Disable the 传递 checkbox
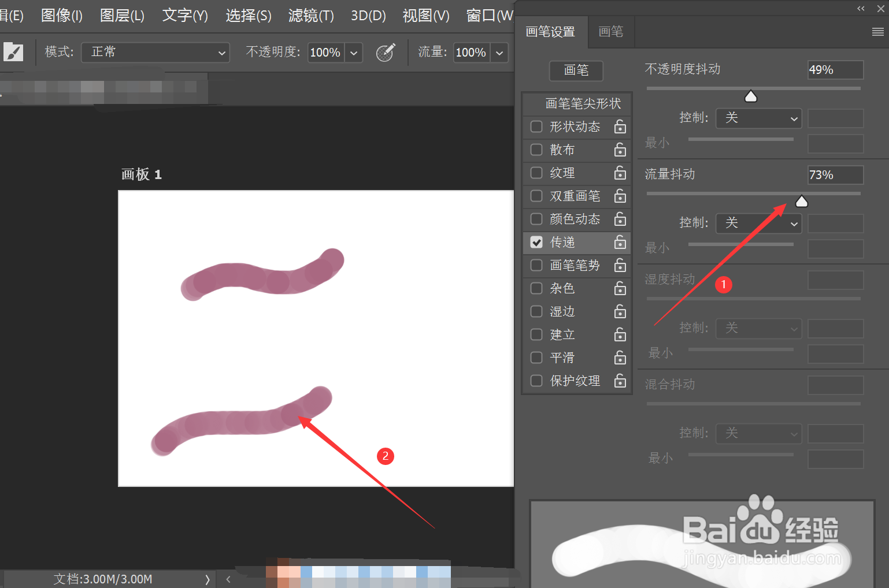 coord(536,243)
